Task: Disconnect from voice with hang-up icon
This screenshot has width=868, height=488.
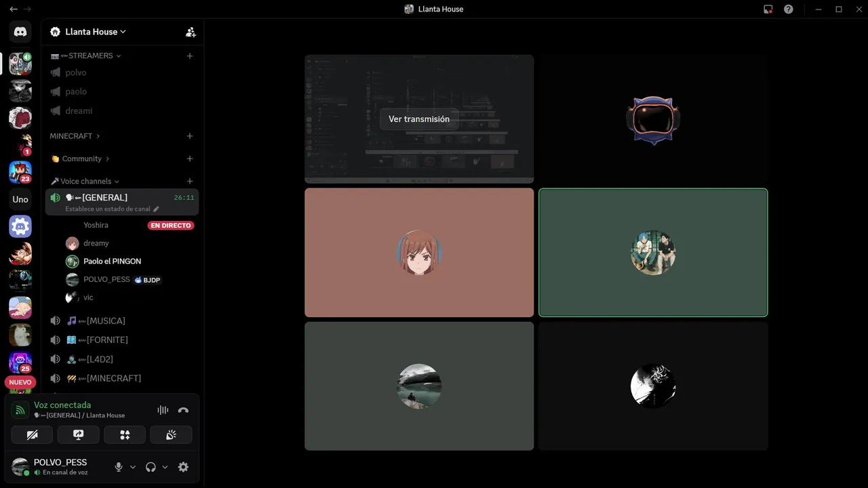Action: (x=183, y=410)
